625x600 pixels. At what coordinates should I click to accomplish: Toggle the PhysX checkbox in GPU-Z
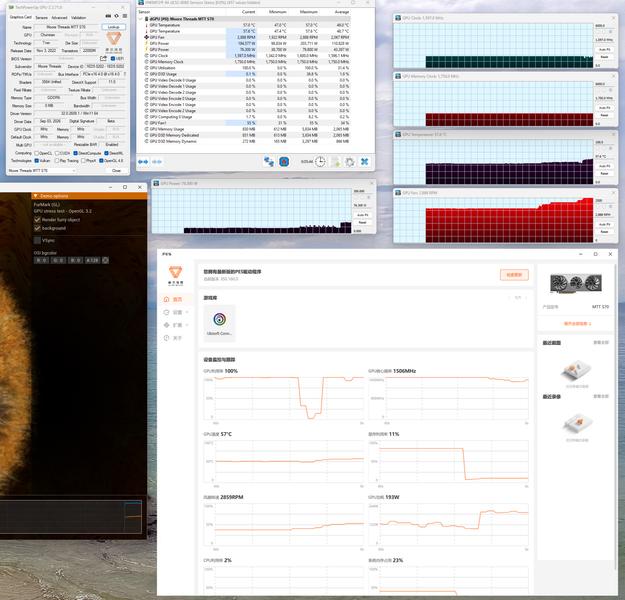click(x=83, y=161)
